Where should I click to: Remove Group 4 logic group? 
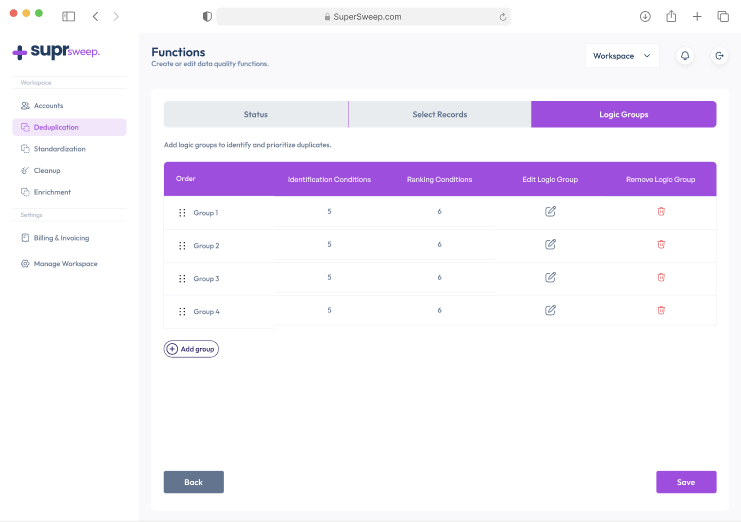pos(660,310)
